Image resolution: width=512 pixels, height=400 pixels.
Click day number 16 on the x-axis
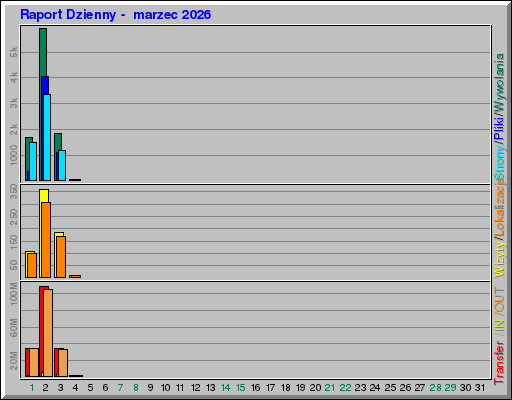(x=256, y=388)
